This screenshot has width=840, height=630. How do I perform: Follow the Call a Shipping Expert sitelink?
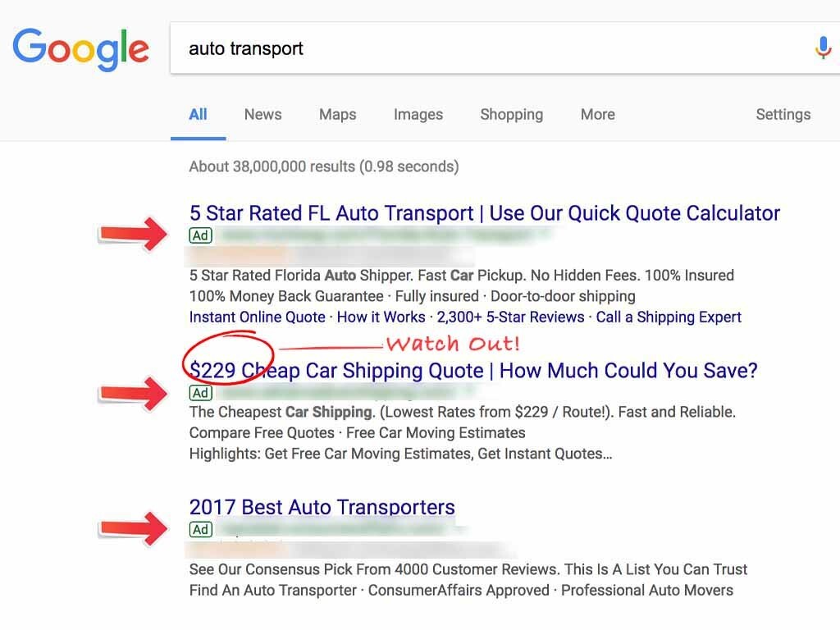coord(669,317)
